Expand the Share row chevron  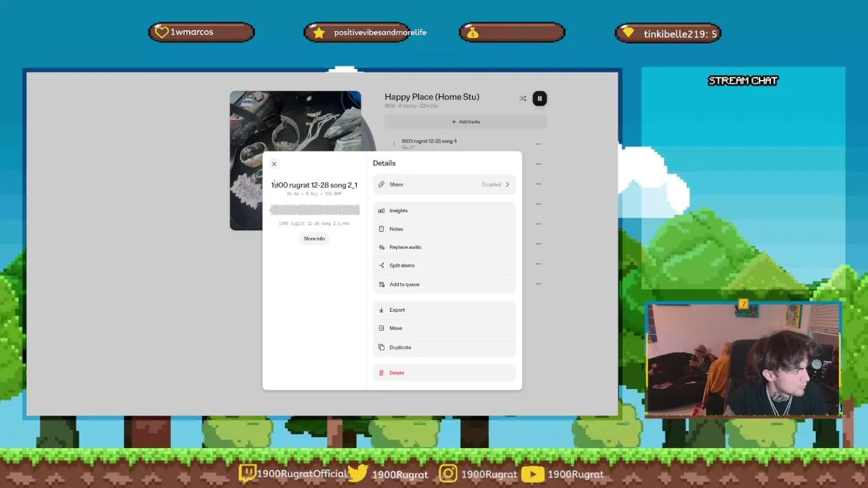(x=507, y=184)
